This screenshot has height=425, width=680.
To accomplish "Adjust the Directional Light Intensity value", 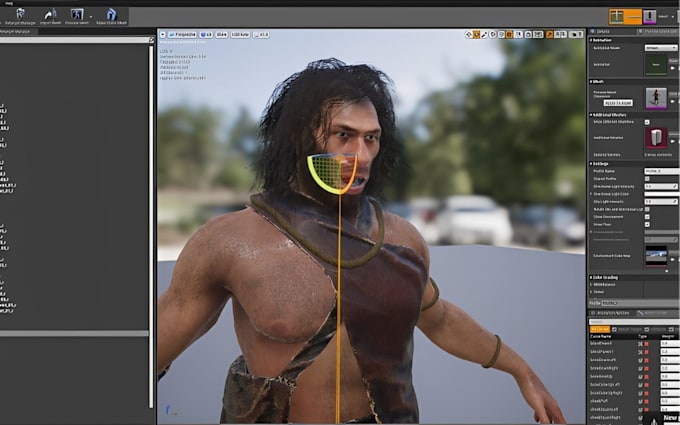I will pos(661,186).
